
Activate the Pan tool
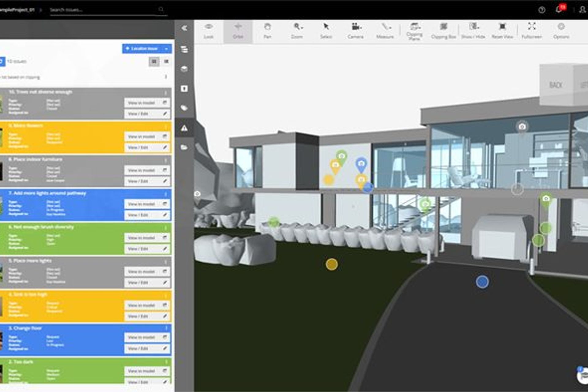(x=268, y=30)
